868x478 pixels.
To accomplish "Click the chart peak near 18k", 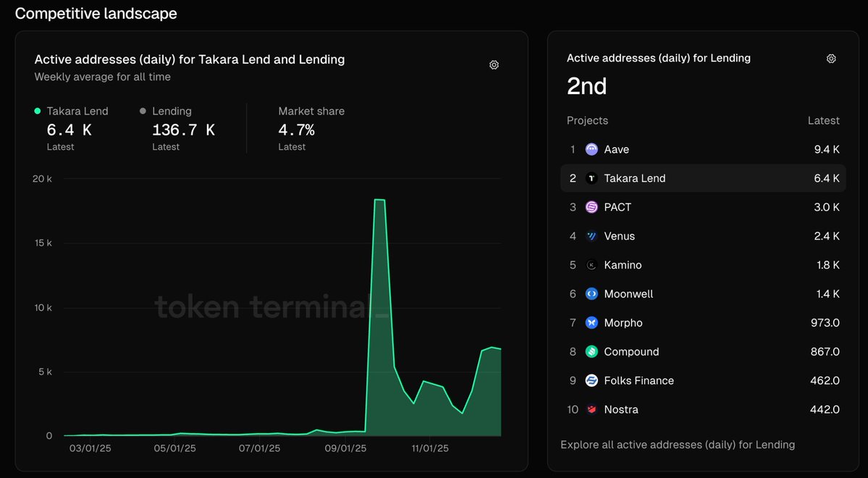I will [x=379, y=200].
